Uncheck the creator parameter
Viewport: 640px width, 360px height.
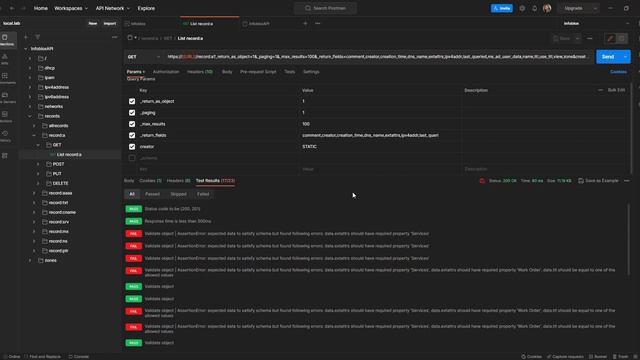tap(132, 147)
